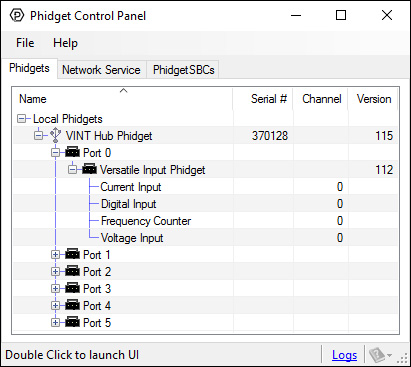Expand the Port 4 node

tap(55, 305)
